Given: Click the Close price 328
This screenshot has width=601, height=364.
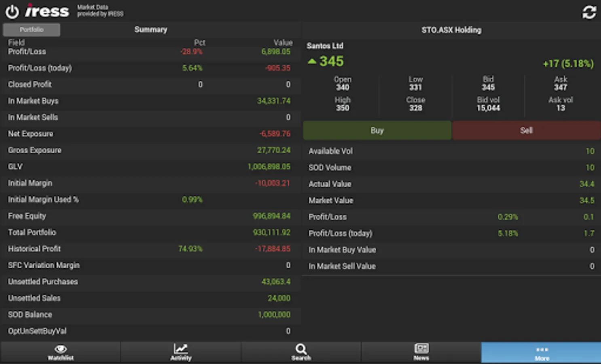Looking at the screenshot, I should pyautogui.click(x=415, y=108).
